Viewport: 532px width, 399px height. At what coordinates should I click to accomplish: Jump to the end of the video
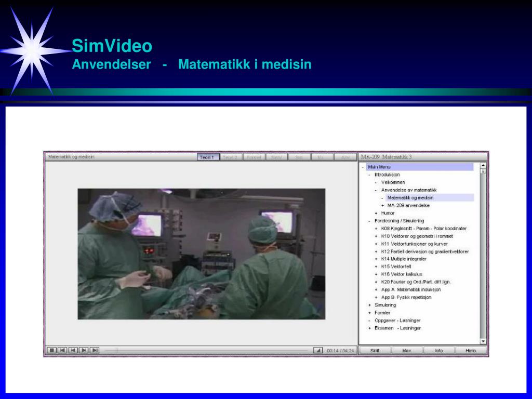pos(95,350)
